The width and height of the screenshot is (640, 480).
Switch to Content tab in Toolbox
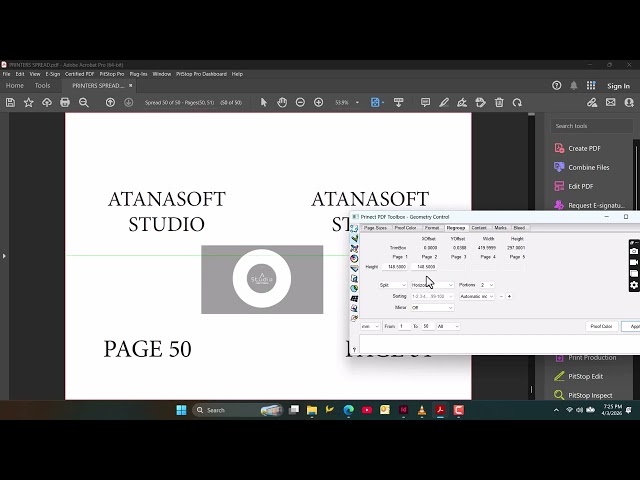click(479, 228)
